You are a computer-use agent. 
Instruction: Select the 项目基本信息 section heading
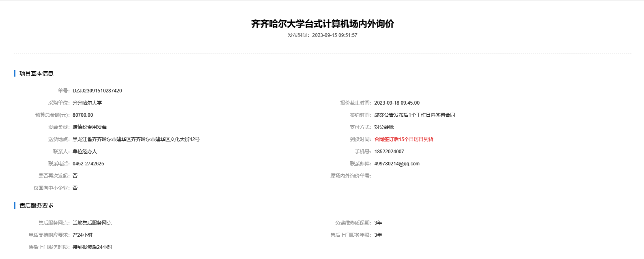point(37,73)
